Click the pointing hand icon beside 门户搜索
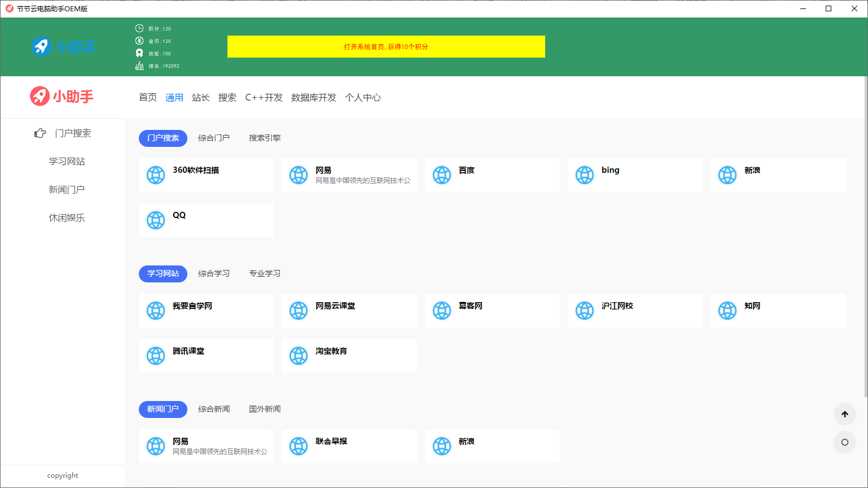This screenshot has height=488, width=868. (40, 133)
